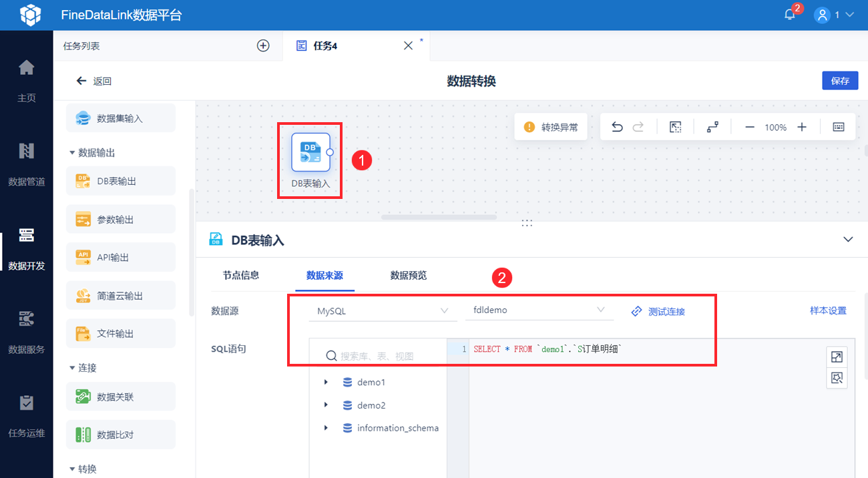Click the FineDataLink logo icon

30,15
